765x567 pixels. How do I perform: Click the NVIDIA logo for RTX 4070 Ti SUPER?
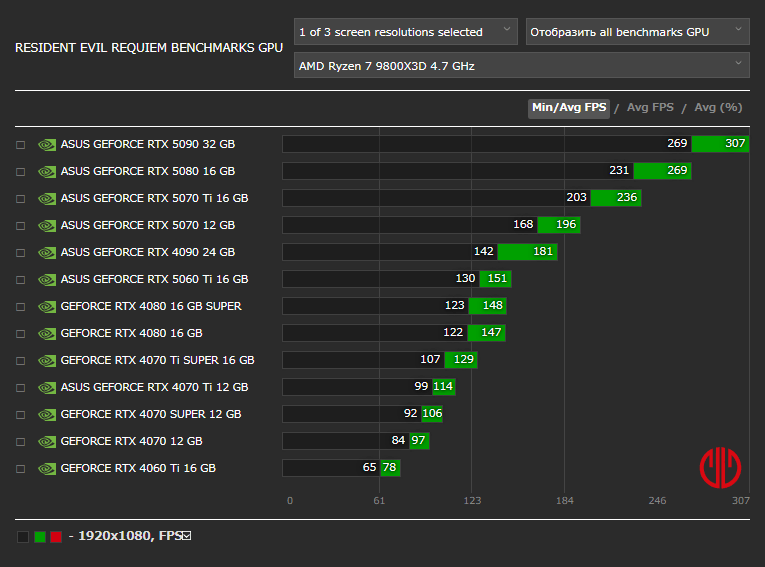tap(46, 360)
